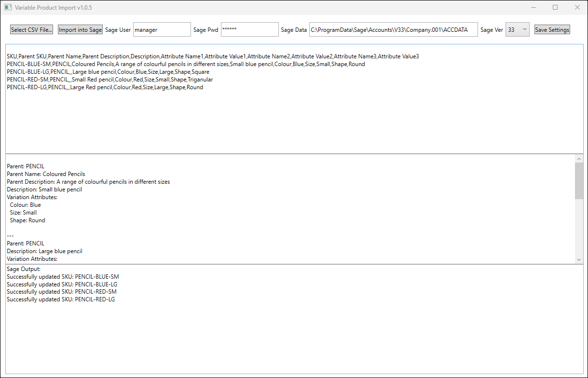Click the scroll up arrow in the parsed data panel
This screenshot has width=588, height=378.
click(x=579, y=159)
